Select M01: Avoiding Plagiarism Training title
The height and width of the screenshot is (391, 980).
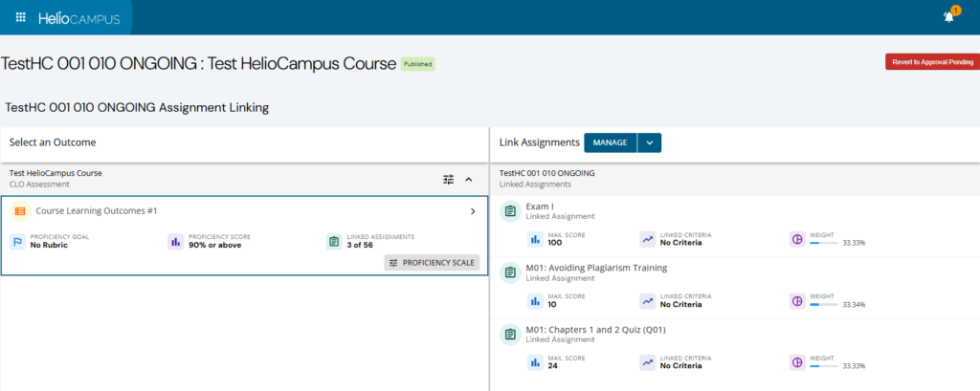coord(597,268)
